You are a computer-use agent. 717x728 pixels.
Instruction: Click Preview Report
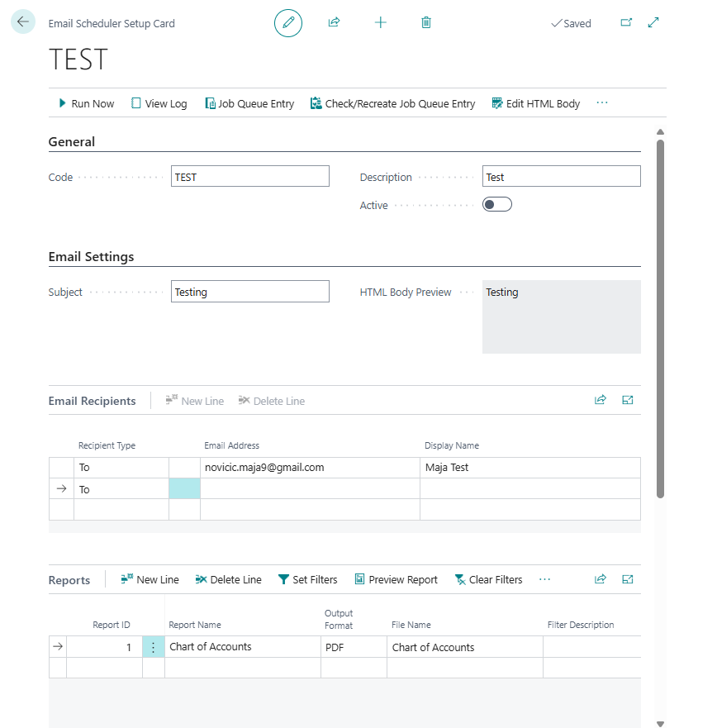click(396, 579)
